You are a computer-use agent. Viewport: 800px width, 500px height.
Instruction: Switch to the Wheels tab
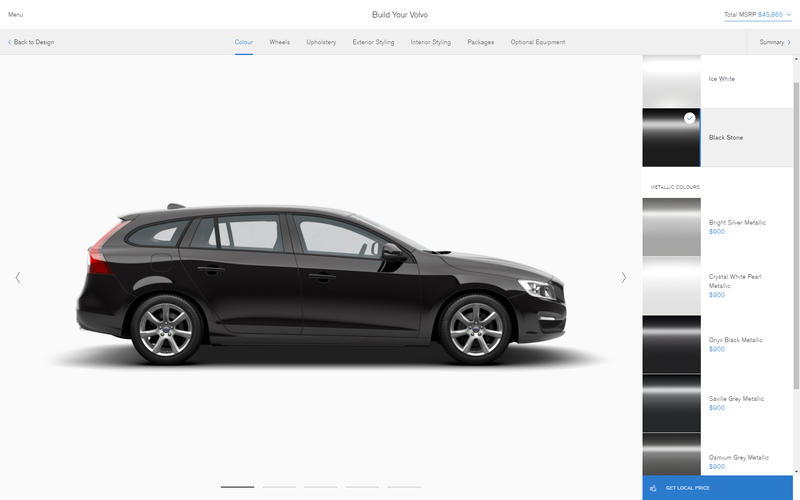[280, 42]
